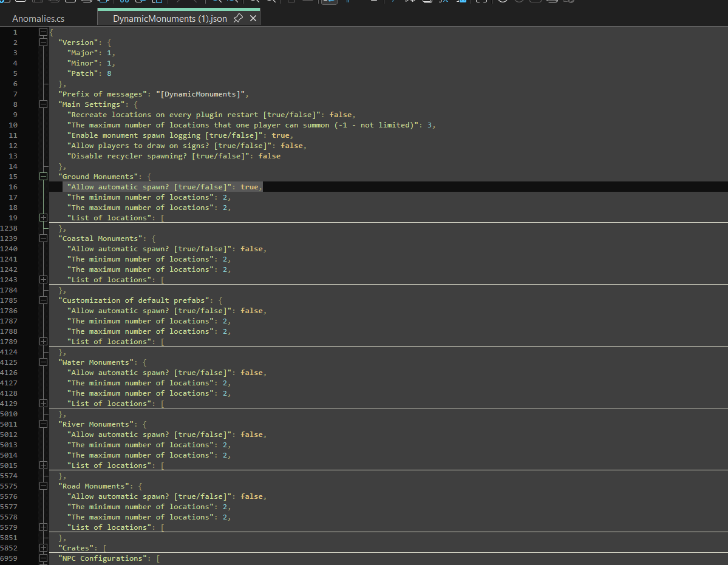Collapse the "Version" block
The image size is (728, 565).
pos(43,42)
